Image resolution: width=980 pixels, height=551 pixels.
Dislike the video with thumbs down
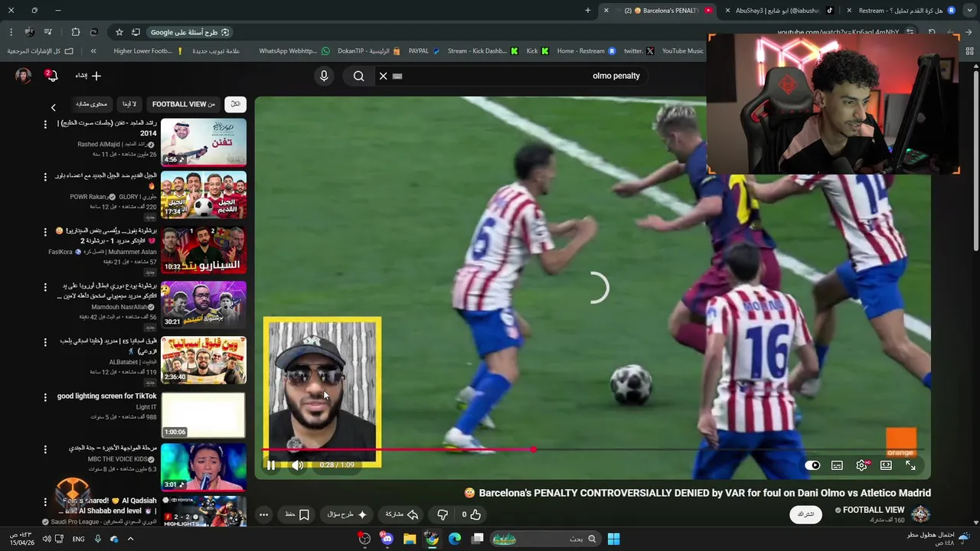point(443,515)
